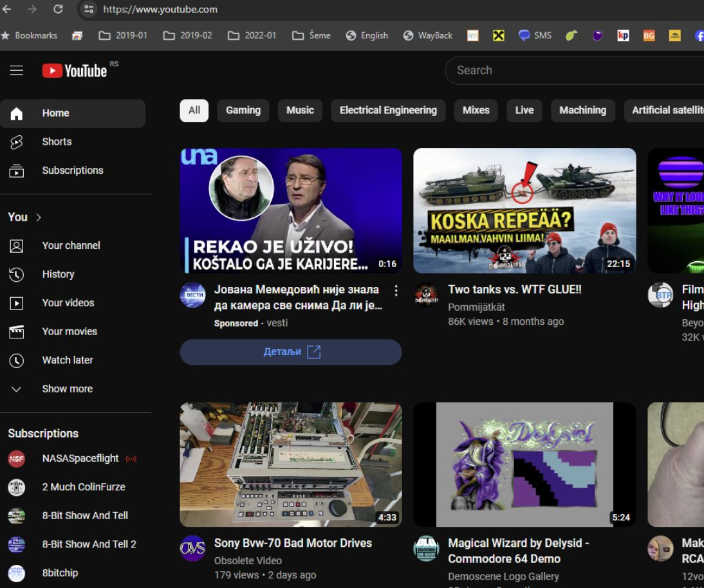Open Sony Bvw-70 Bad Motor Drives title
704x588 pixels.
click(x=293, y=543)
